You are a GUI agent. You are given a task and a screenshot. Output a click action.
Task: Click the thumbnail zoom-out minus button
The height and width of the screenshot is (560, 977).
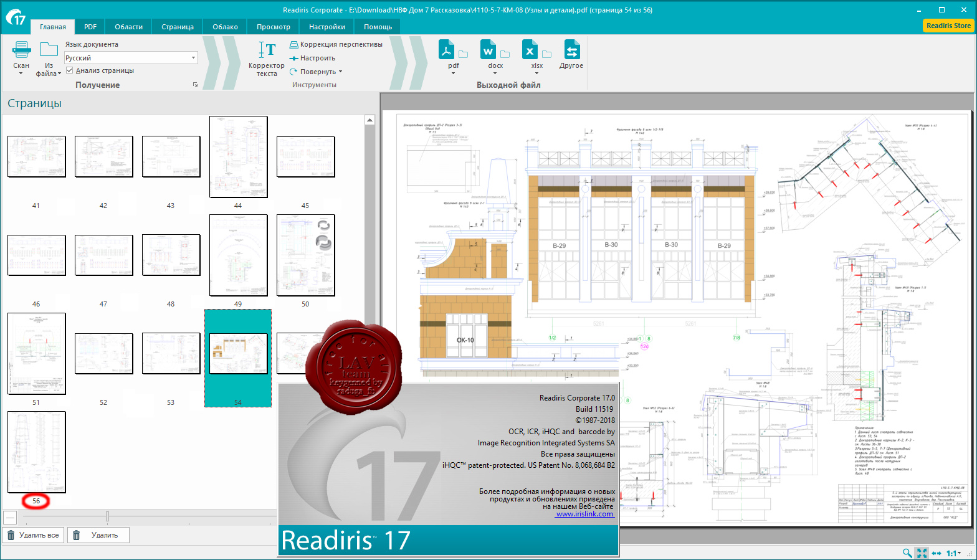coord(9,517)
